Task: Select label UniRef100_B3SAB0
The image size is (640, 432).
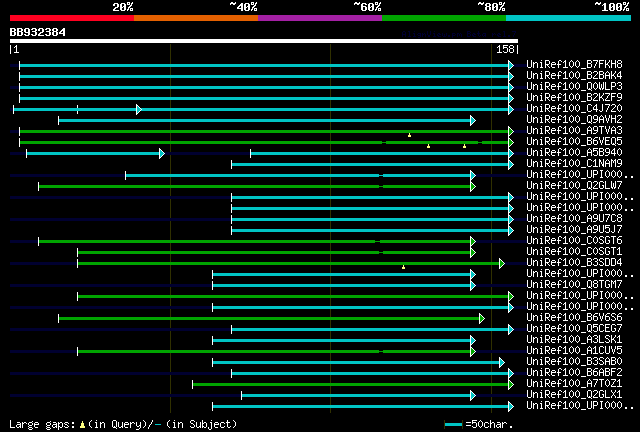Action: pyautogui.click(x=574, y=362)
